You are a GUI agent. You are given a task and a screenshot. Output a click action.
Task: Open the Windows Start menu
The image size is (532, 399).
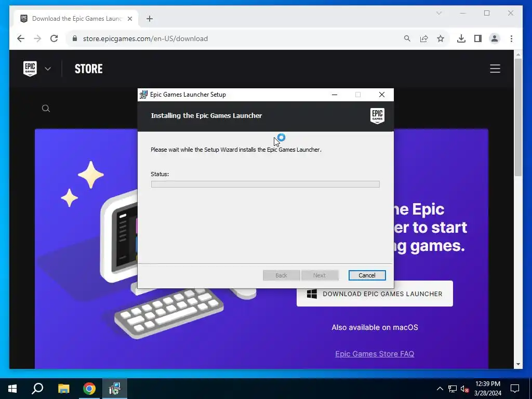[x=12, y=389]
